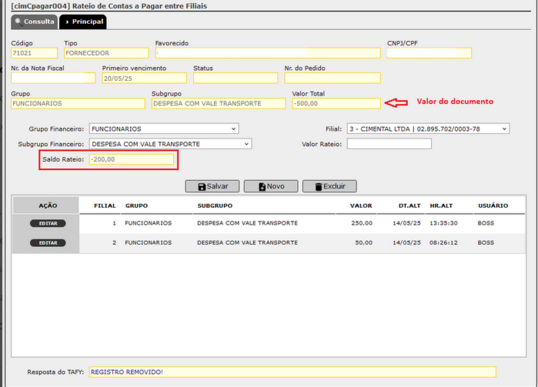The image size is (538, 387).
Task: Click the floppy disk icon on Salvar
Action: [202, 187]
